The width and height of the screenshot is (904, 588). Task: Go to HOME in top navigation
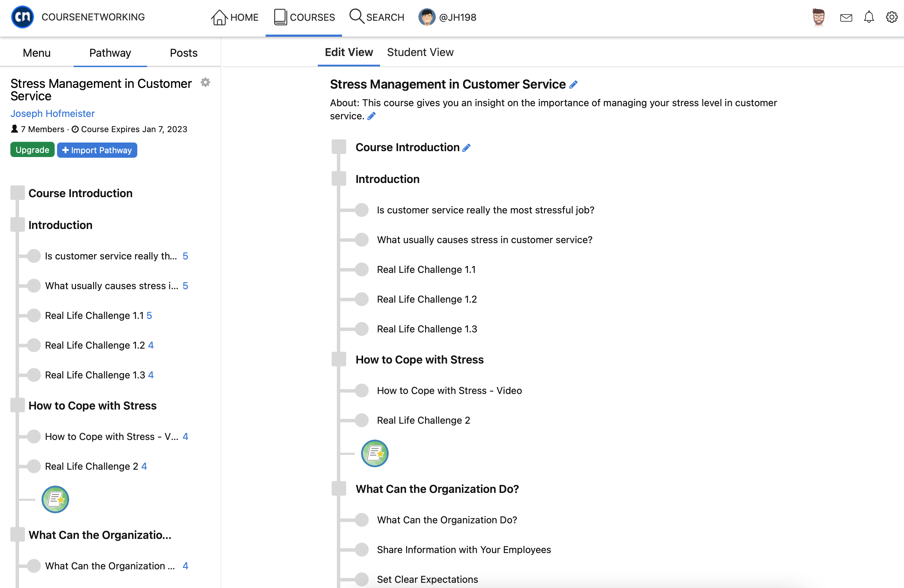point(235,18)
